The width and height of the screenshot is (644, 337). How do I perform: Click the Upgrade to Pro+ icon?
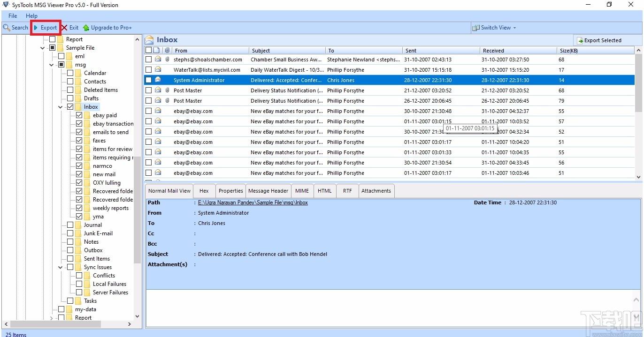pos(86,28)
